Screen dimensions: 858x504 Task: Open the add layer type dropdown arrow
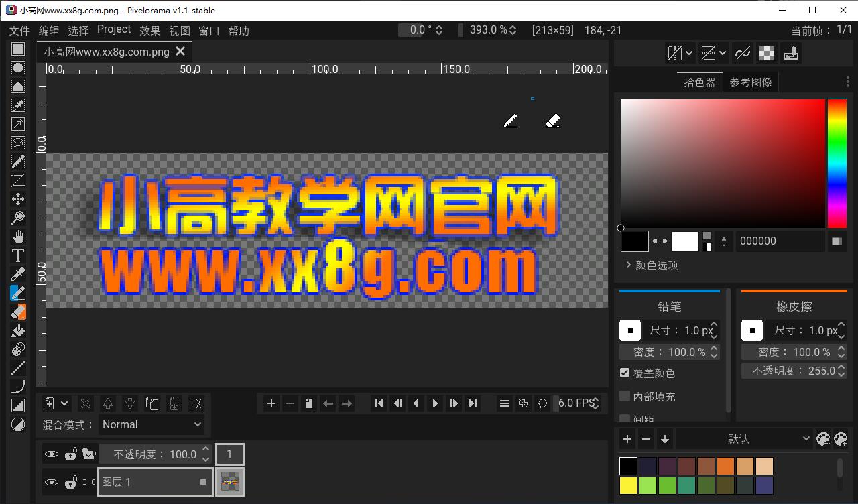(x=65, y=403)
